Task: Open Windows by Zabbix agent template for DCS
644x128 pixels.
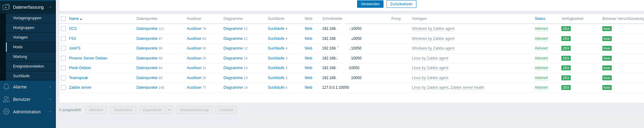Action: (x=433, y=29)
